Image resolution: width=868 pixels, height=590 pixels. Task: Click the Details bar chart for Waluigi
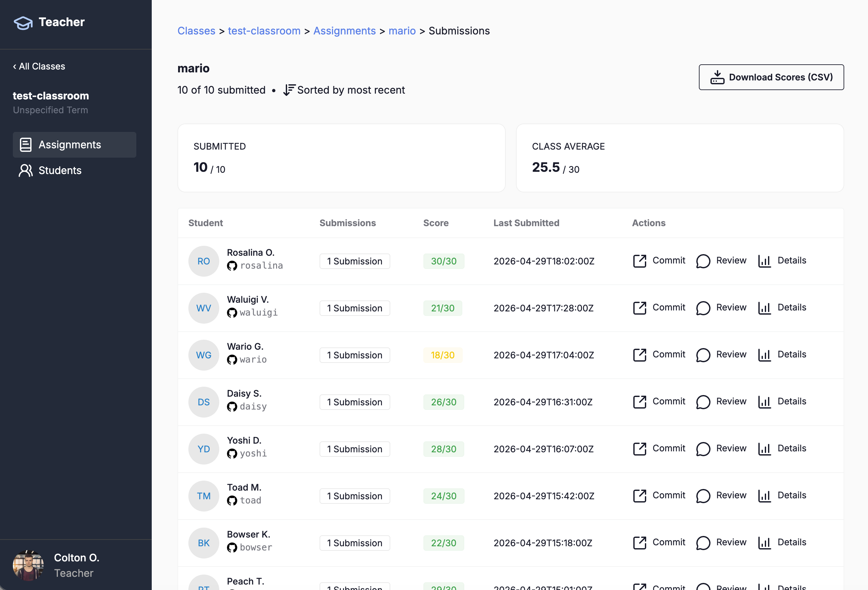[764, 308]
